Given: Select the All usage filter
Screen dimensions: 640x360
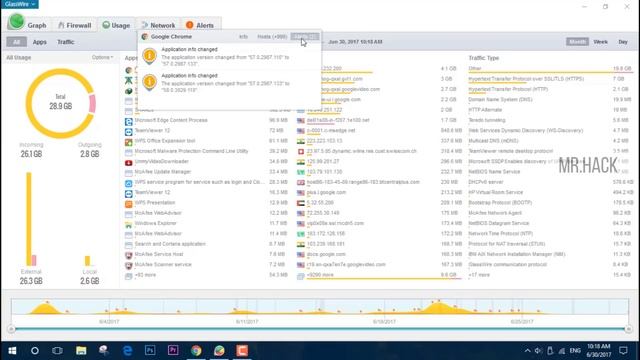Looking at the screenshot, I should [x=16, y=42].
